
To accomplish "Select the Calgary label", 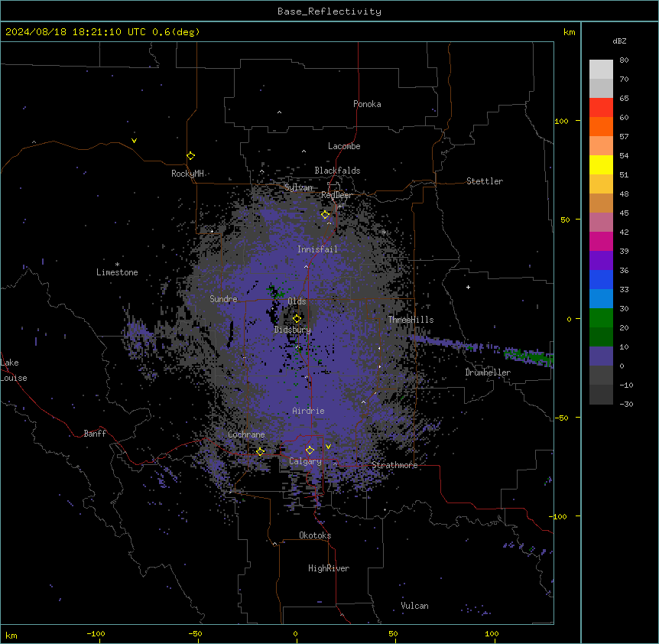I will (x=305, y=461).
